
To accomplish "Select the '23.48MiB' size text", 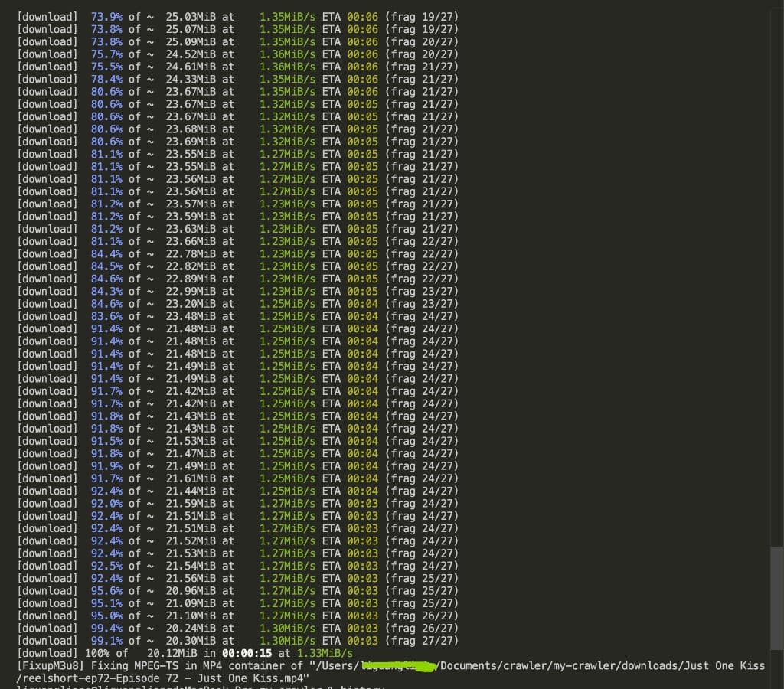I will pos(191,316).
